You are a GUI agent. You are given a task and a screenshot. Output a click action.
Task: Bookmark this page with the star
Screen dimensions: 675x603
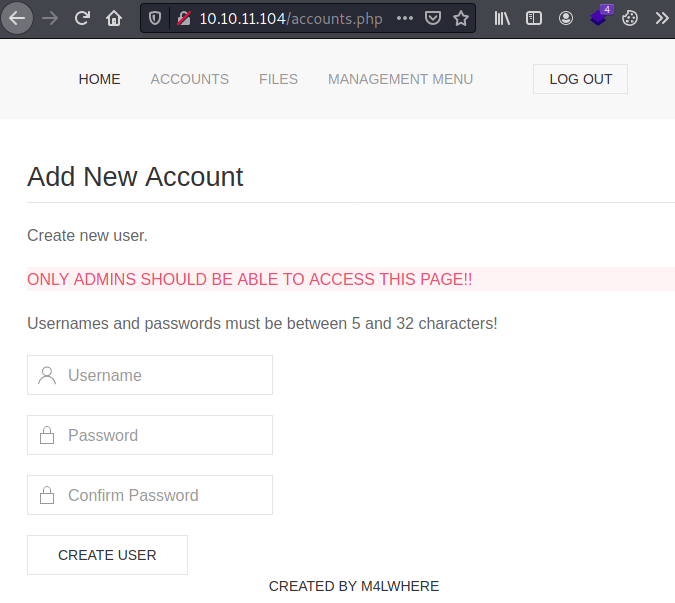click(461, 18)
